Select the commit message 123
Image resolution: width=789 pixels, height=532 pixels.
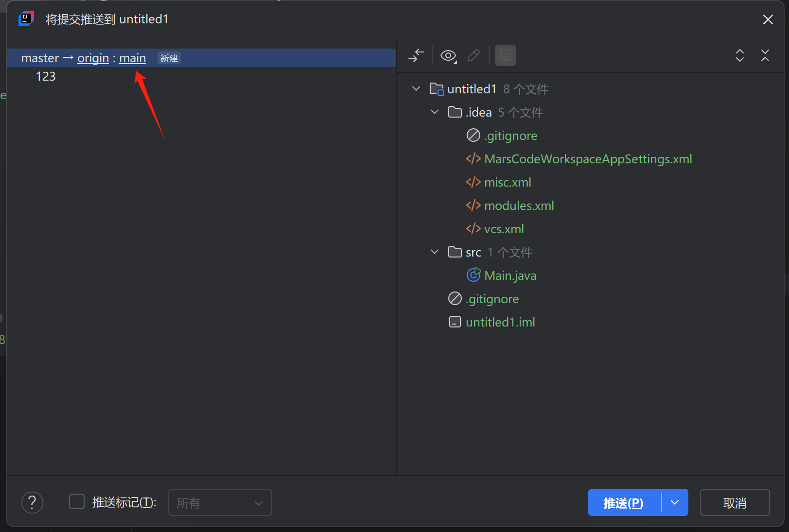point(46,76)
